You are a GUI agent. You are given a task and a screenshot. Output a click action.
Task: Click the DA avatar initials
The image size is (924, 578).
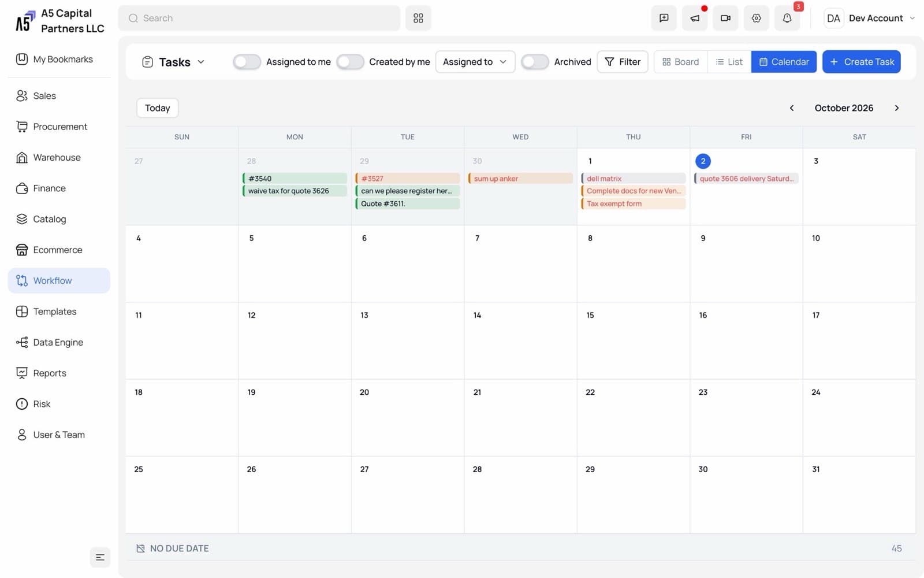(x=833, y=18)
